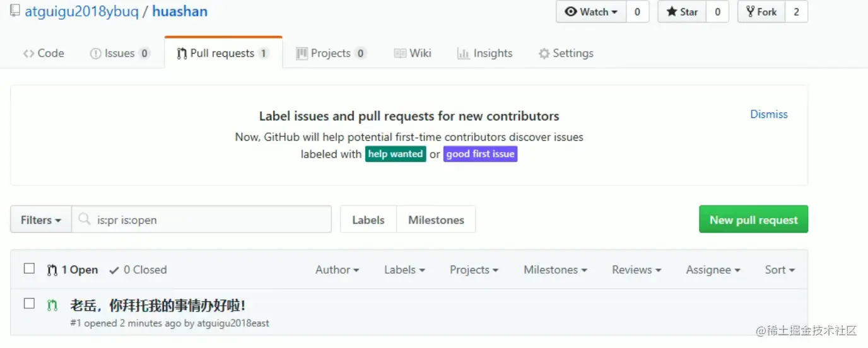868x348 pixels.
Task: Expand the Author filter menu
Action: tap(337, 270)
